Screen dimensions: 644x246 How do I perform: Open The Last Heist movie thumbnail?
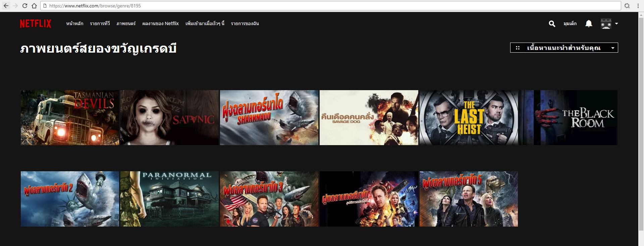point(469,118)
